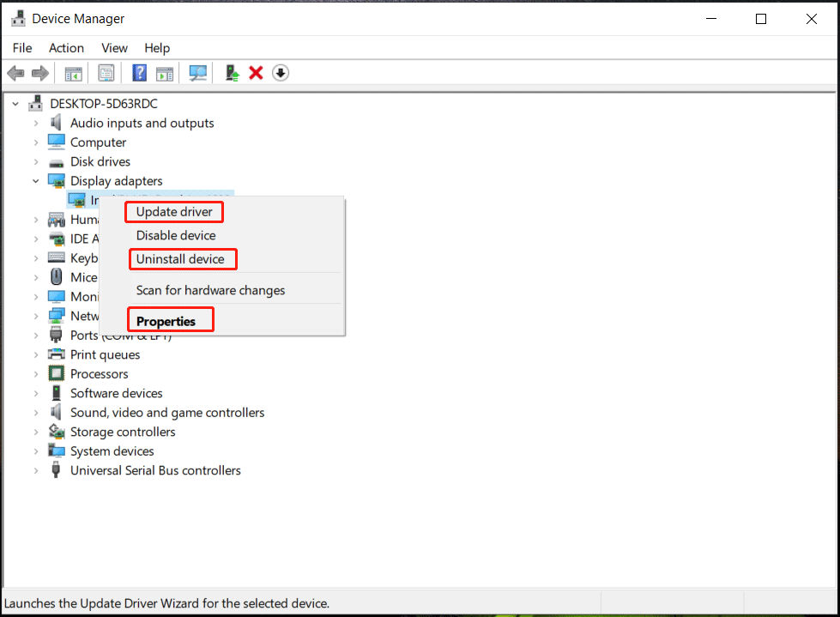
Task: Select the Disk drives tree row
Action: [x=100, y=161]
